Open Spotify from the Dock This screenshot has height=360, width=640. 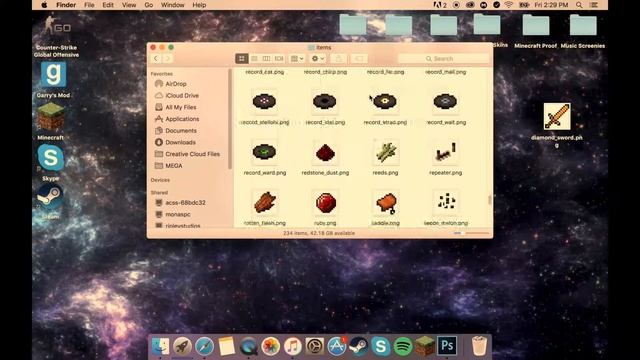tap(403, 346)
